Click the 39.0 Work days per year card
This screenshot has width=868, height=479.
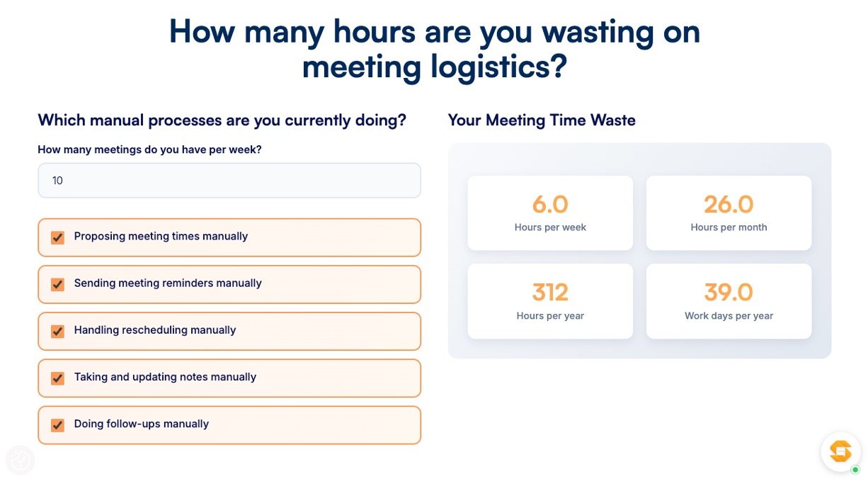point(729,301)
